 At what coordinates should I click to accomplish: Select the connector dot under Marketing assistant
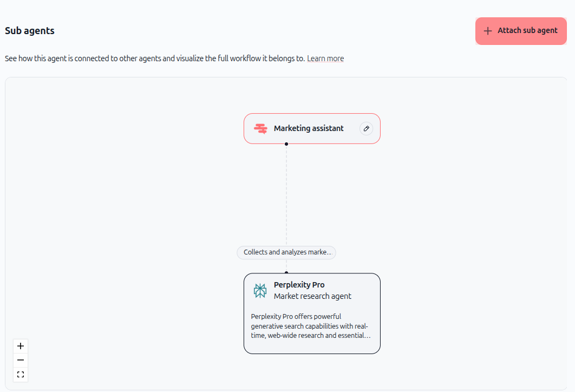[x=286, y=144]
